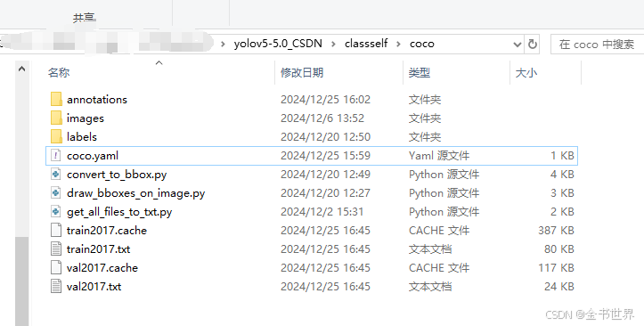Click the 2024/12/25 15:59 date of coco.yaml

(x=325, y=156)
